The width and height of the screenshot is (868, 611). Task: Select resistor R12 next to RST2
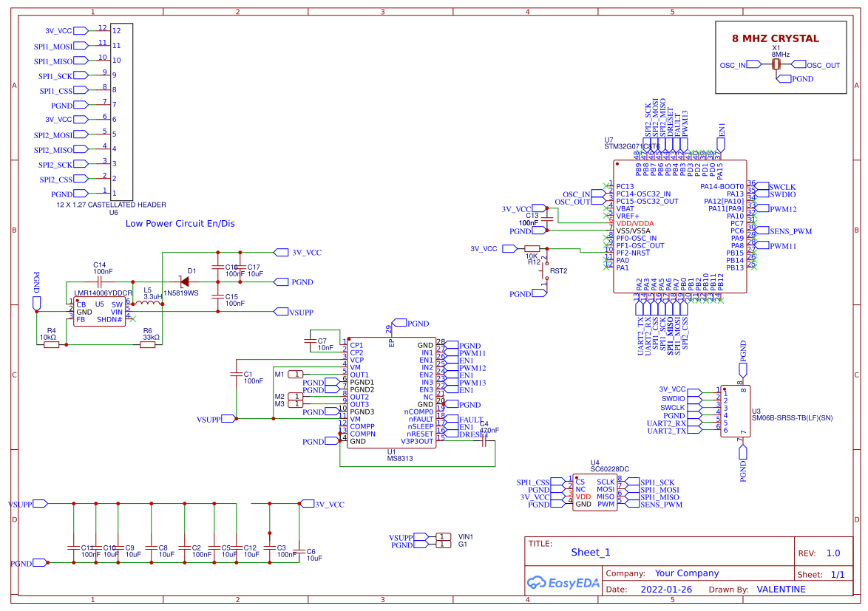click(532, 249)
